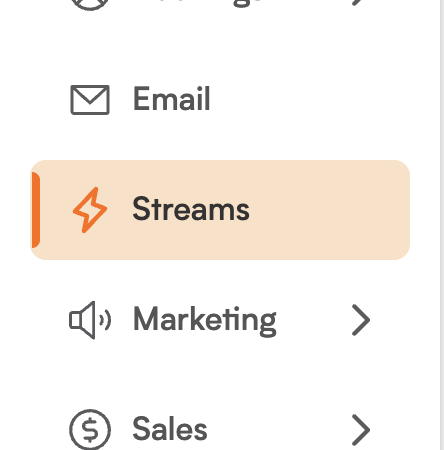Expand the cut-off chevron above Email row
The image size is (444, 450).
pyautogui.click(x=357, y=3)
